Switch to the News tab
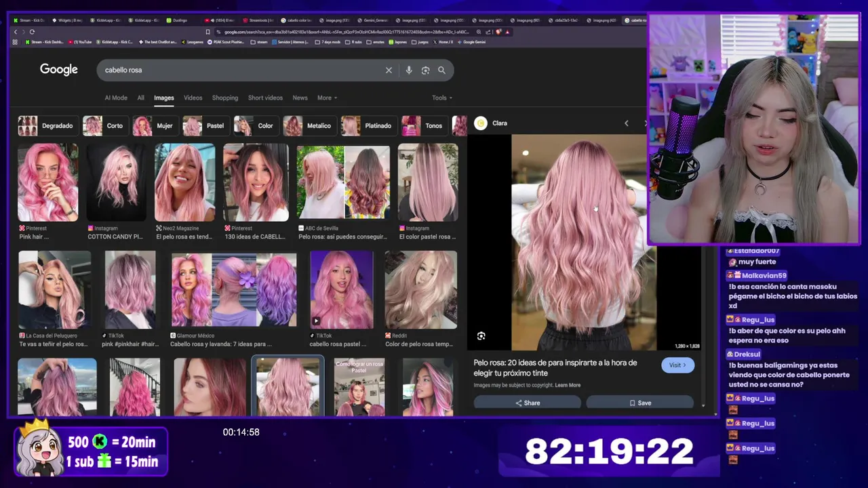The width and height of the screenshot is (868, 488). coord(300,98)
